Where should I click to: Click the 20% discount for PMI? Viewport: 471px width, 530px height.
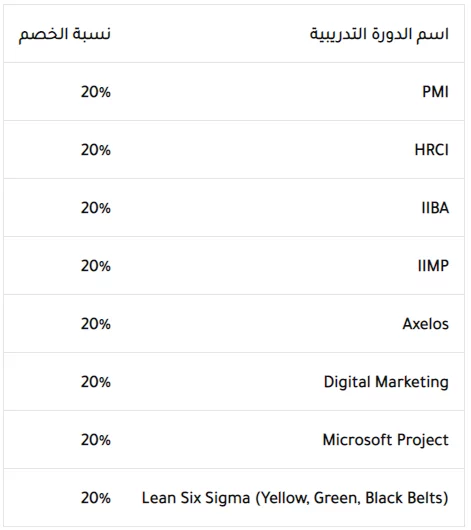click(96, 92)
